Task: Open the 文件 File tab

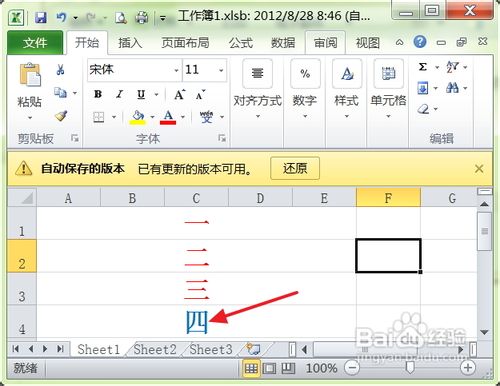Action: 35,43
